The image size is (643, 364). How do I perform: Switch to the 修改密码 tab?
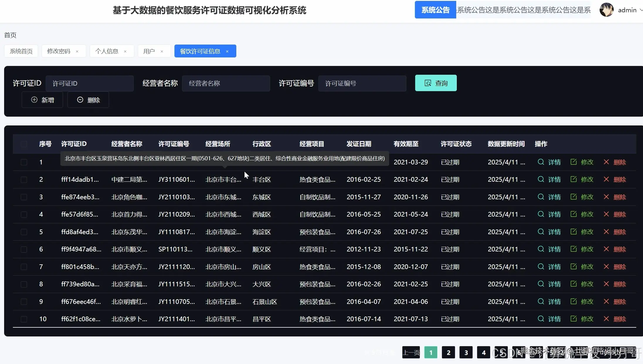[x=59, y=51]
